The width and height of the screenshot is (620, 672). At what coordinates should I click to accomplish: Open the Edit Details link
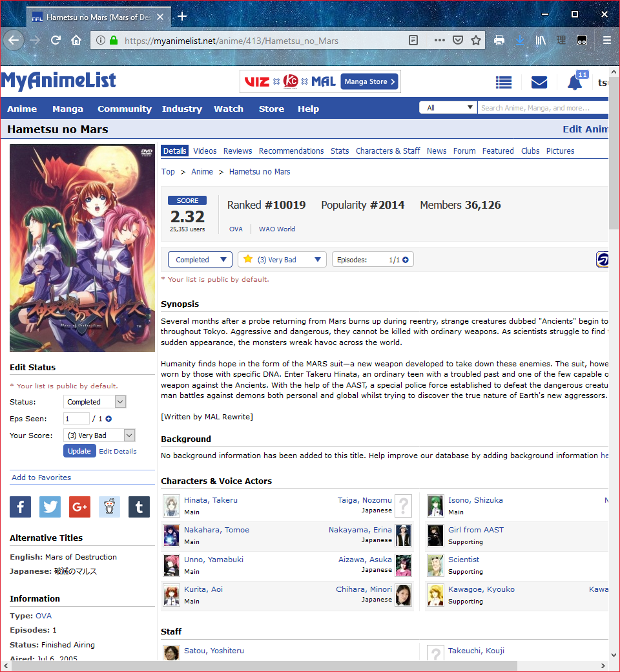coord(118,451)
